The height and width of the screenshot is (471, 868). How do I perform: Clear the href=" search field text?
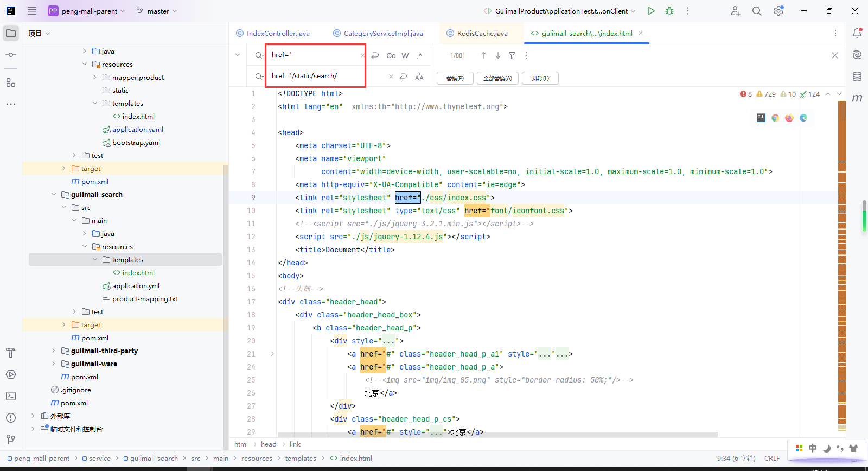tap(362, 55)
